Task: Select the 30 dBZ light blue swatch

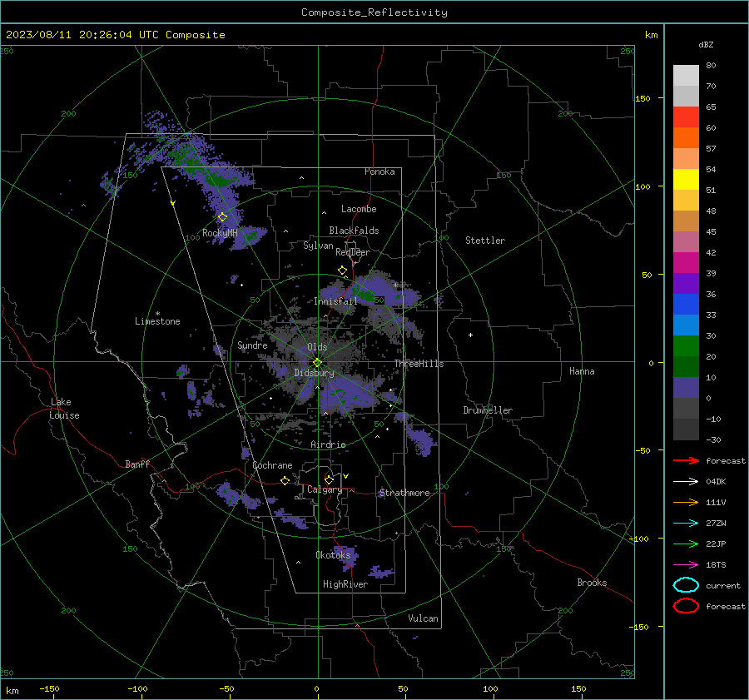Action: click(686, 325)
